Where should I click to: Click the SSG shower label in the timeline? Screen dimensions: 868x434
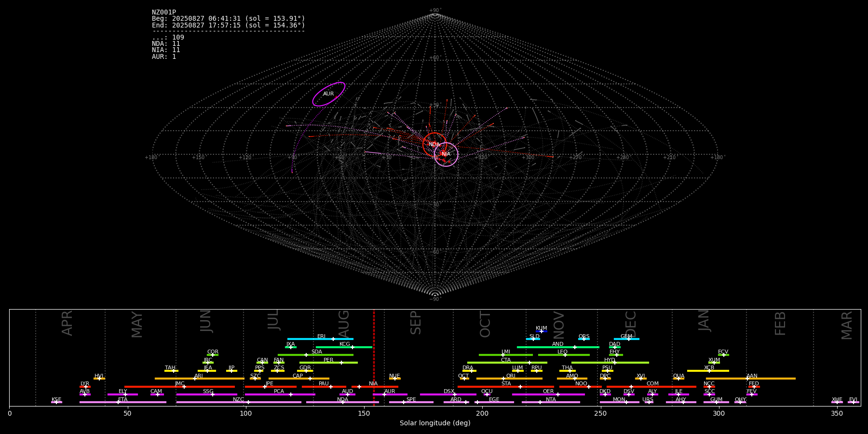coord(208,392)
